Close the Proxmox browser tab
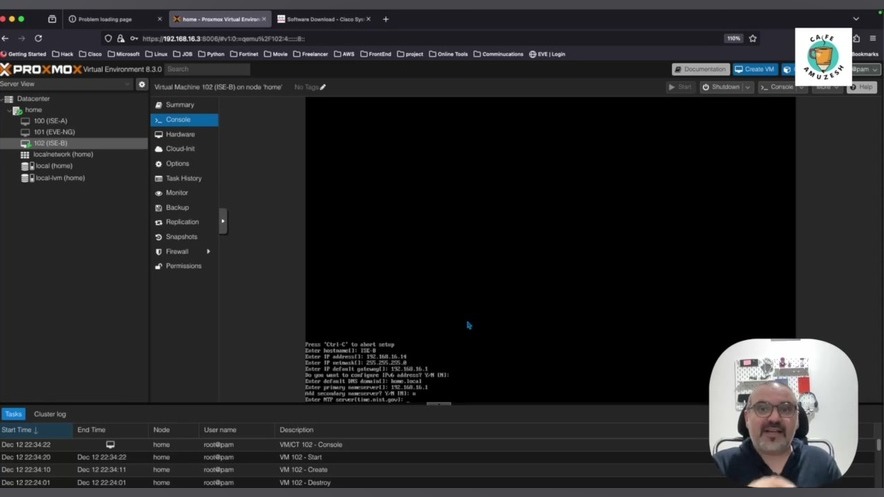 [264, 19]
